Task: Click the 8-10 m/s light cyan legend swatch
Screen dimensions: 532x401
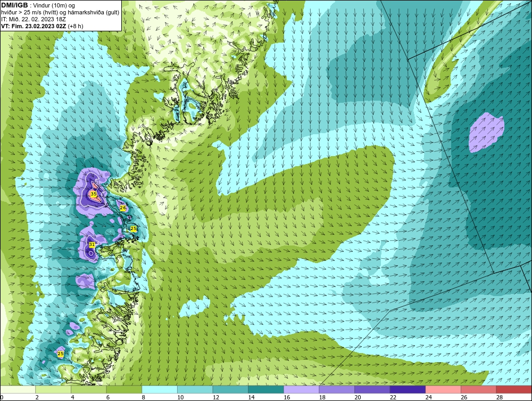Action: tap(160, 389)
